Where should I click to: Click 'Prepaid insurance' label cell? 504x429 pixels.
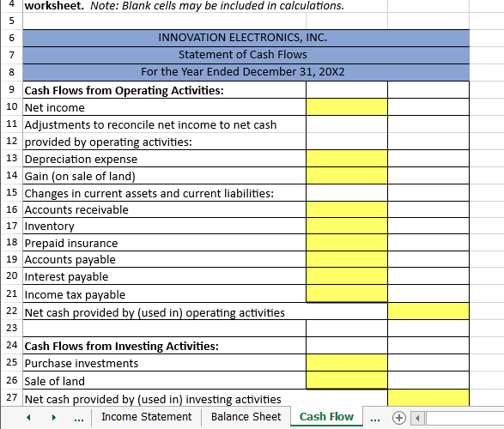165,243
